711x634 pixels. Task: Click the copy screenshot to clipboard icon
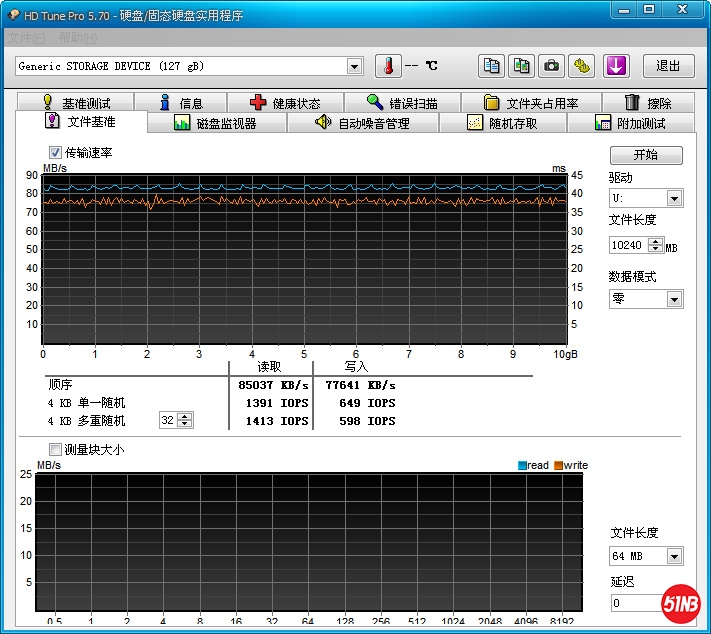coord(521,66)
